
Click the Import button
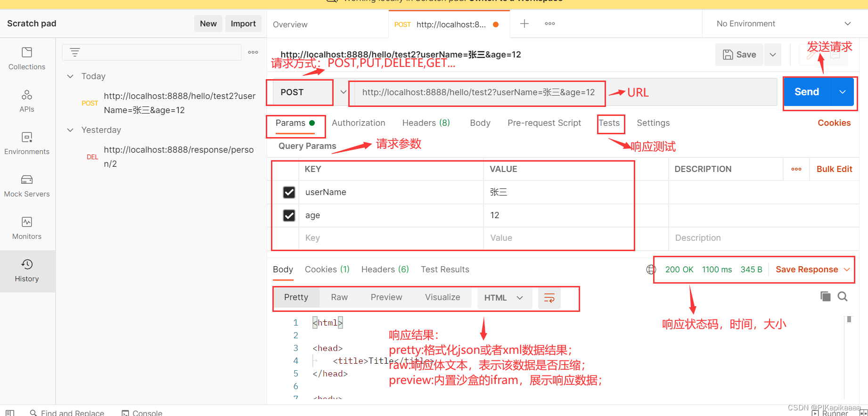point(243,24)
